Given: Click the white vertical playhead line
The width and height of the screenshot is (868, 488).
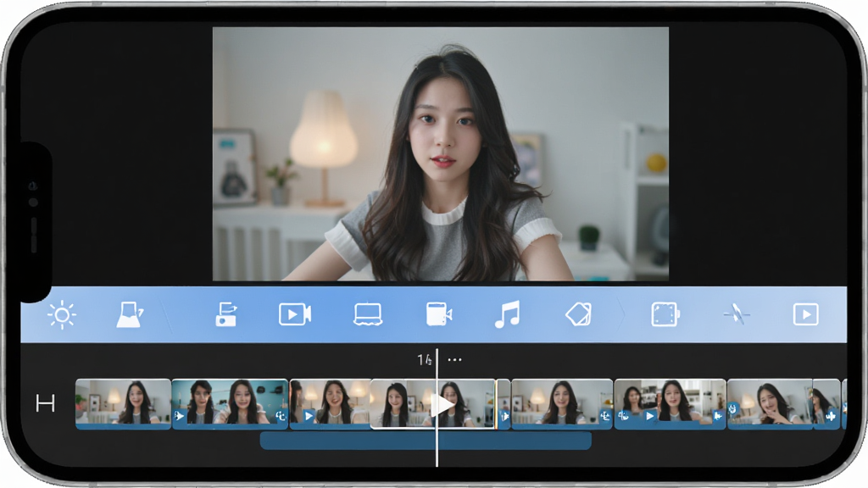Looking at the screenshot, I should point(437,408).
